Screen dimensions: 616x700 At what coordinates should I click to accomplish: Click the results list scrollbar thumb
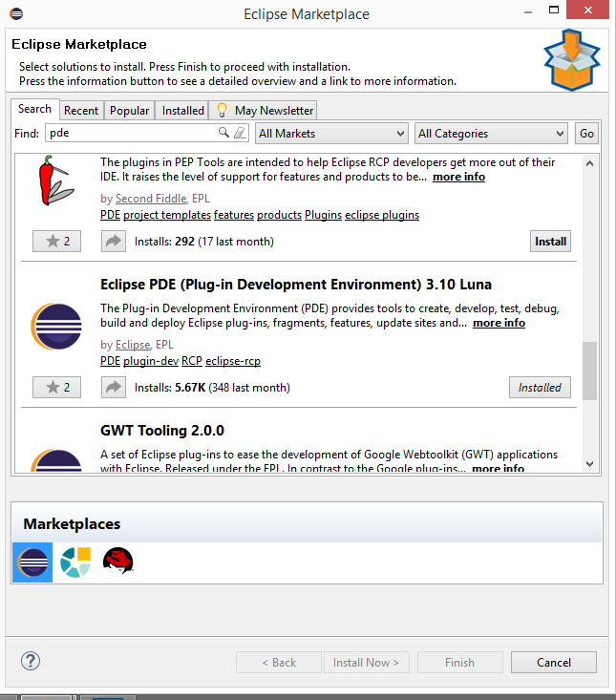coord(589,371)
